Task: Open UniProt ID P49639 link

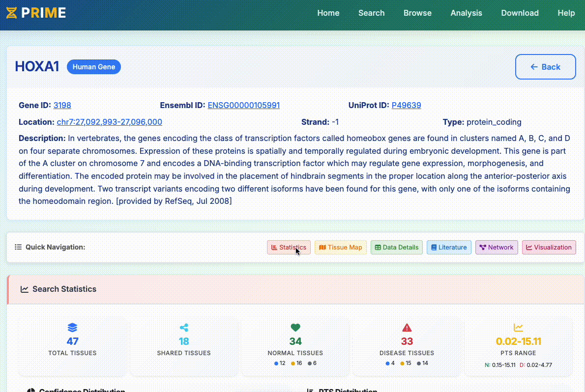Action: (x=406, y=105)
